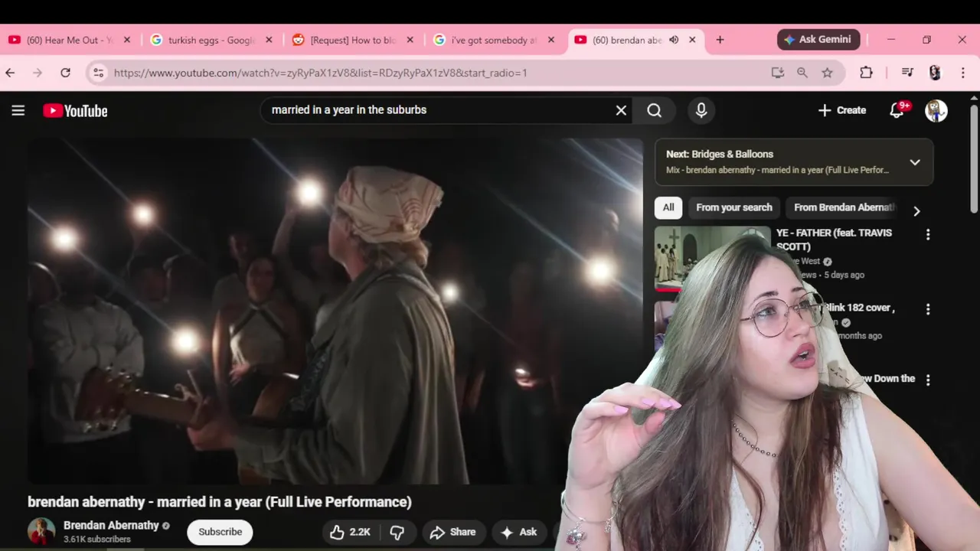Click the Ask button below the video
980x551 pixels.
coord(519,532)
